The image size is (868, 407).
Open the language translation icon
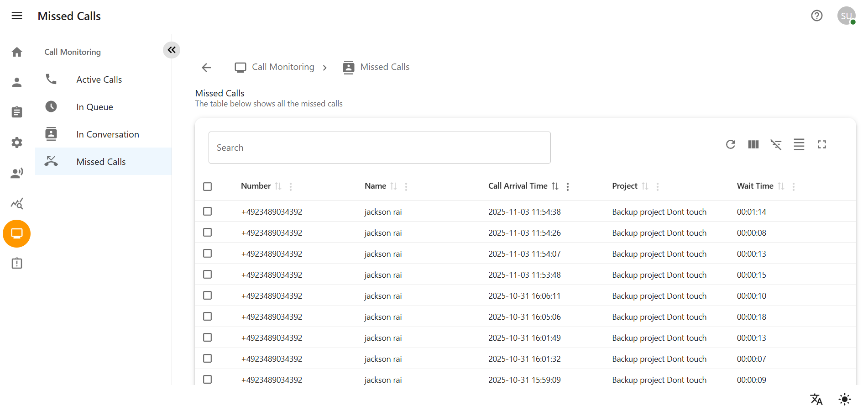[816, 399]
